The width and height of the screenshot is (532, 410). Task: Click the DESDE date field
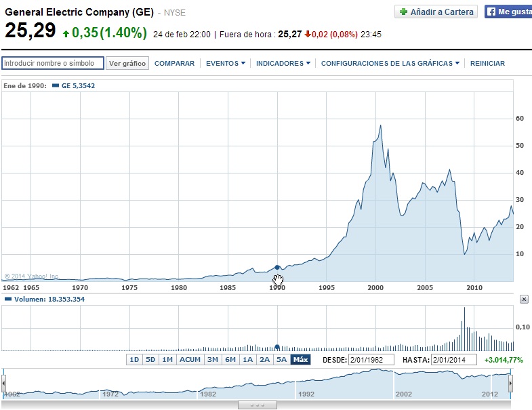[371, 360]
